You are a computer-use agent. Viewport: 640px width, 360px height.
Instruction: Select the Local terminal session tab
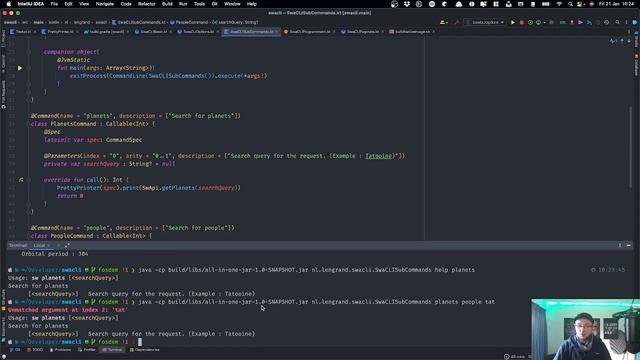[x=39, y=245]
